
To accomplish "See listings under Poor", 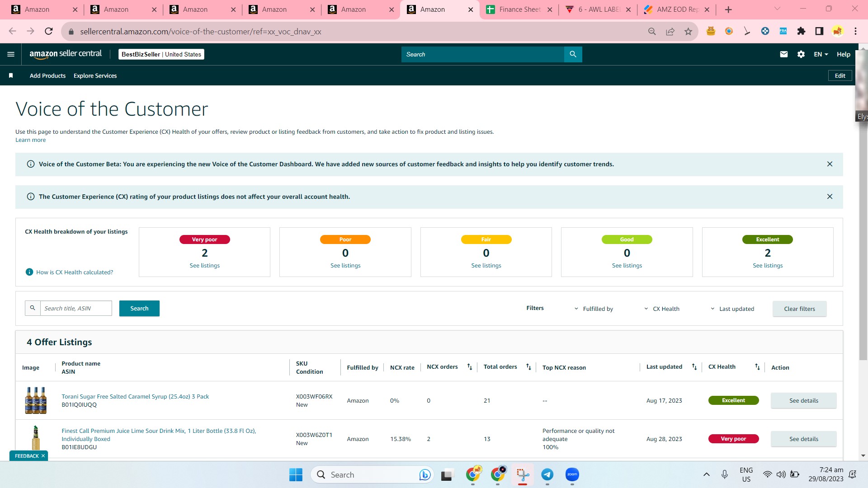I will (345, 266).
